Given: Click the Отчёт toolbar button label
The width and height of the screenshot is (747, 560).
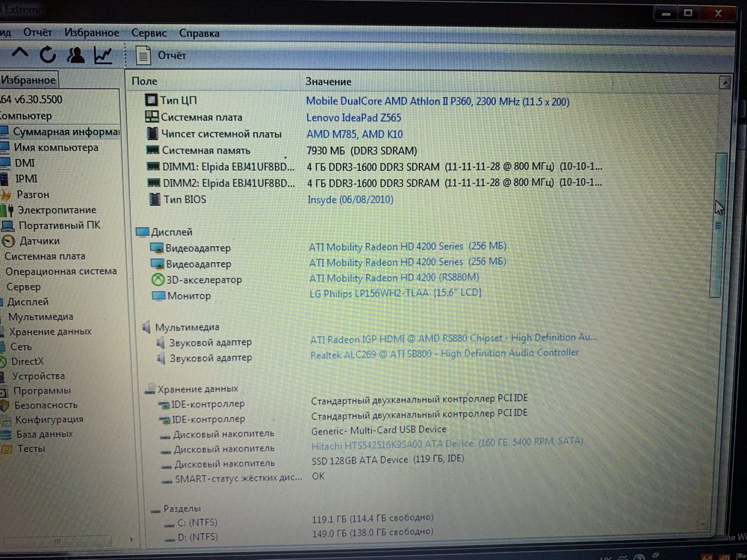Looking at the screenshot, I should [172, 55].
